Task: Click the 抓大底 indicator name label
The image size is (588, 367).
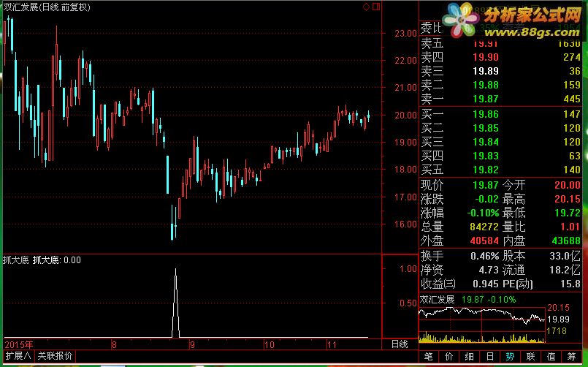Action: coord(16,260)
